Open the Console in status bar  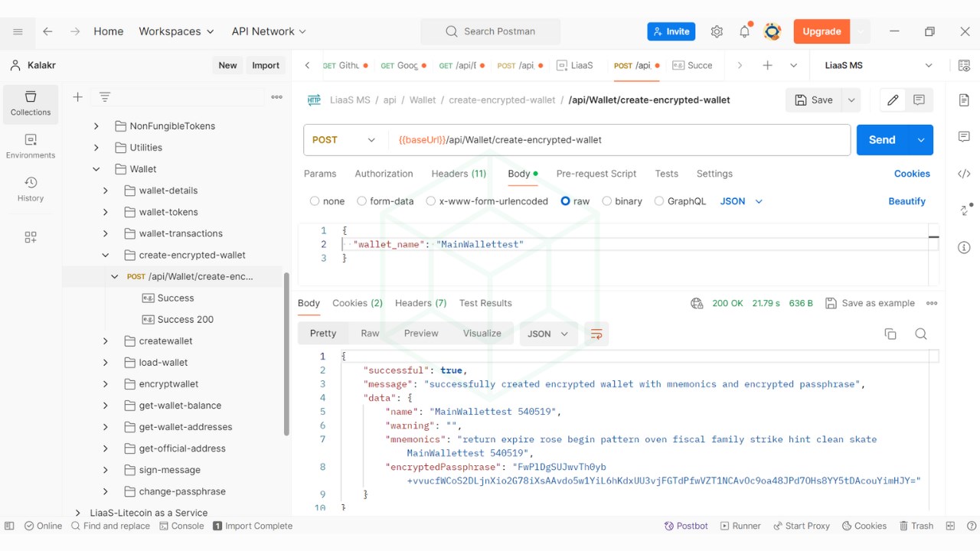pos(181,526)
